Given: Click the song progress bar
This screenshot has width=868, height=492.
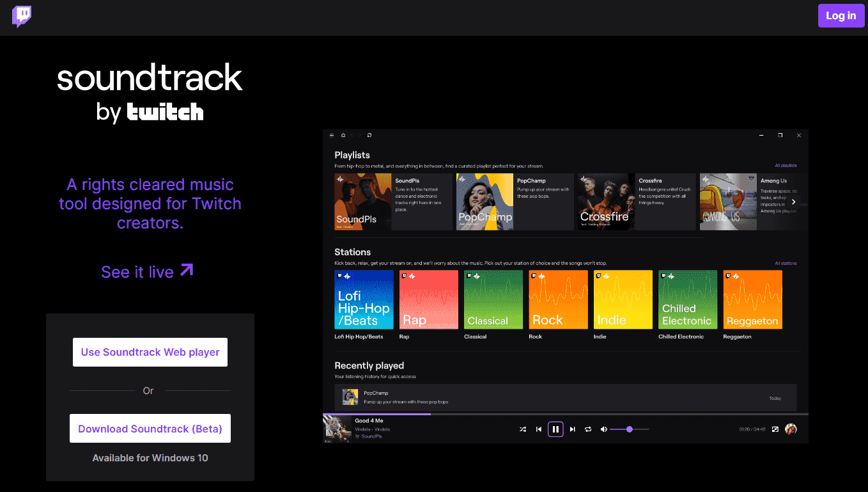Looking at the screenshot, I should (x=566, y=415).
